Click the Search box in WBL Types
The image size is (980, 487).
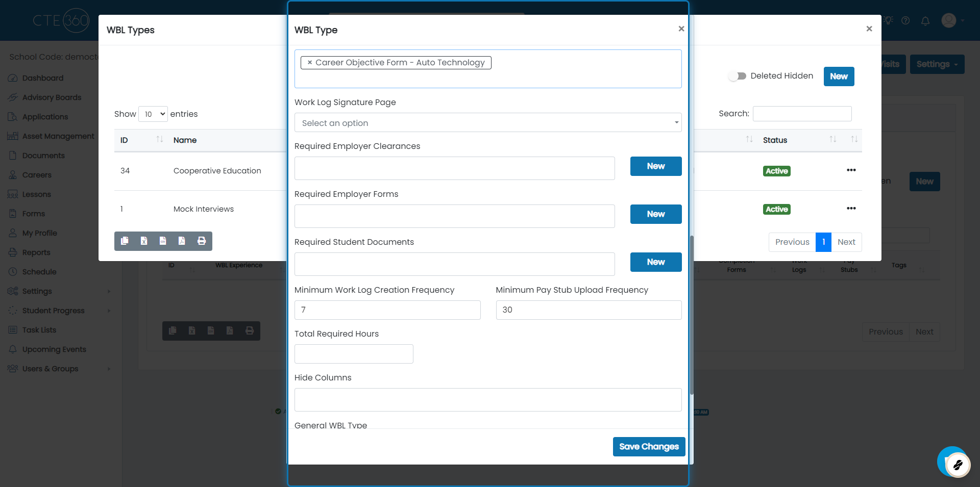[802, 114]
